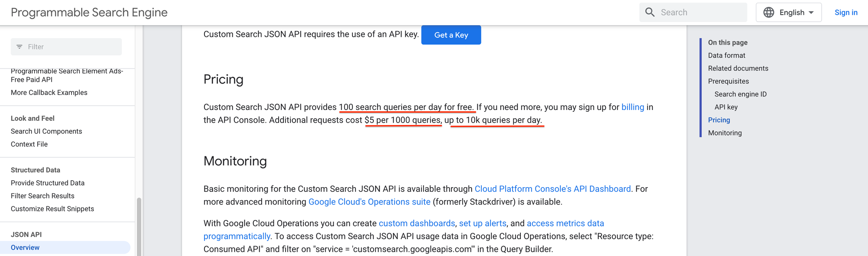Open Programmable Search Element Ads-Free Paid API
The height and width of the screenshot is (256, 868).
tap(67, 75)
